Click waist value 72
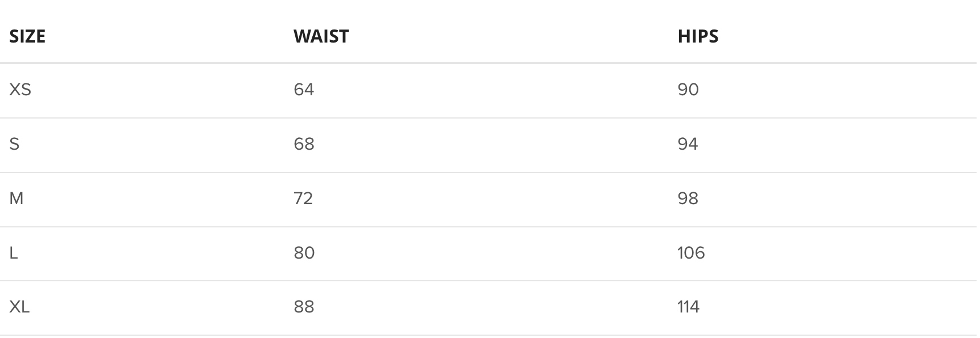The image size is (980, 338). [303, 198]
